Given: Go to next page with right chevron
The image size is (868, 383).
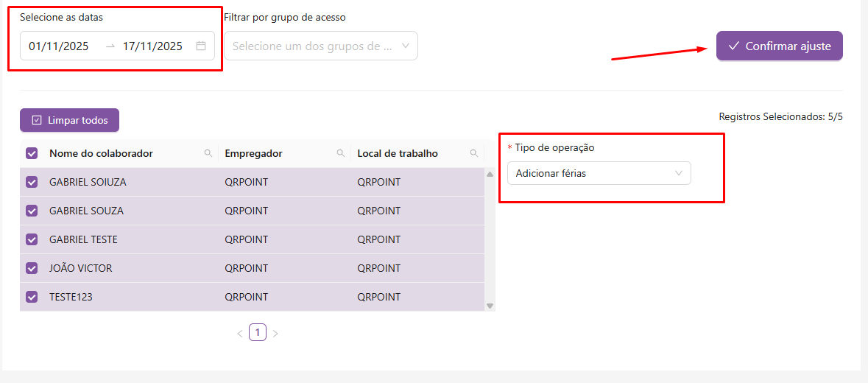Looking at the screenshot, I should coord(275,334).
